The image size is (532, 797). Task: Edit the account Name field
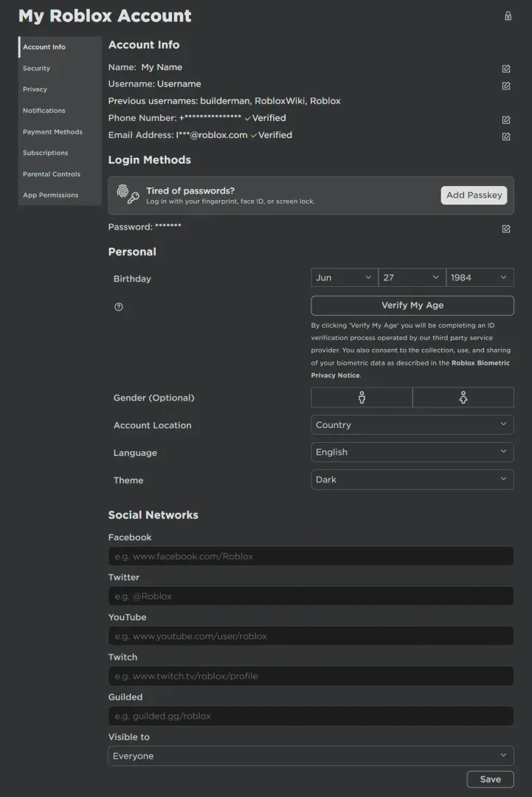click(505, 68)
